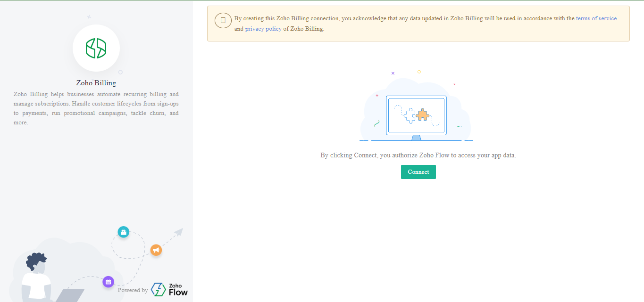The height and width of the screenshot is (302, 644).
Task: Click the "By clicking Connect" authorization text
Action: tap(418, 155)
